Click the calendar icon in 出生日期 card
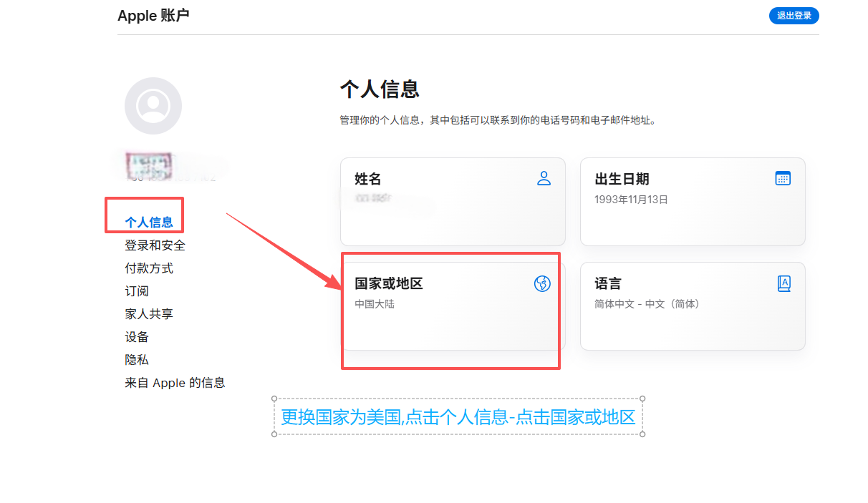Image resolution: width=868 pixels, height=503 pixels. click(x=783, y=178)
